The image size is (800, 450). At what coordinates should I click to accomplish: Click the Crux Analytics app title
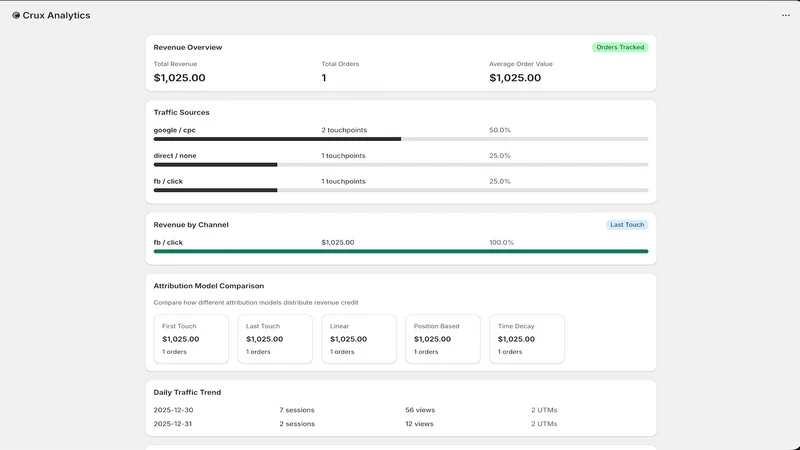click(56, 15)
